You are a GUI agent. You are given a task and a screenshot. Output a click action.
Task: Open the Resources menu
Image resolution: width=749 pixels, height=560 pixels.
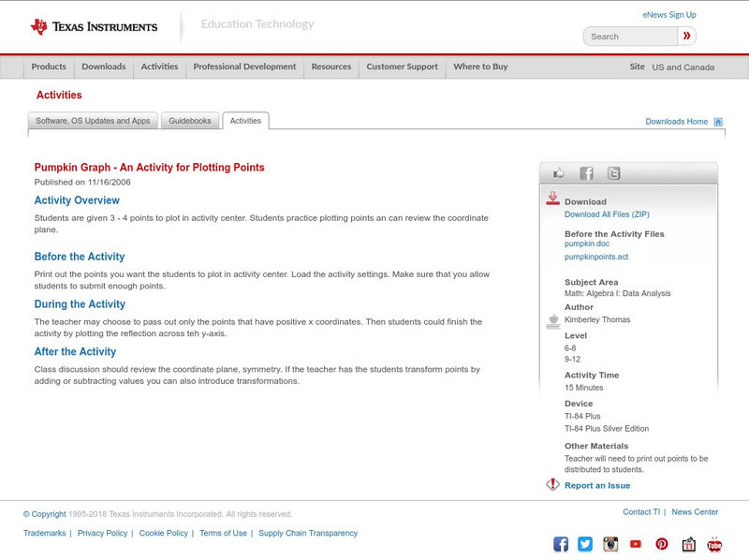coord(331,66)
